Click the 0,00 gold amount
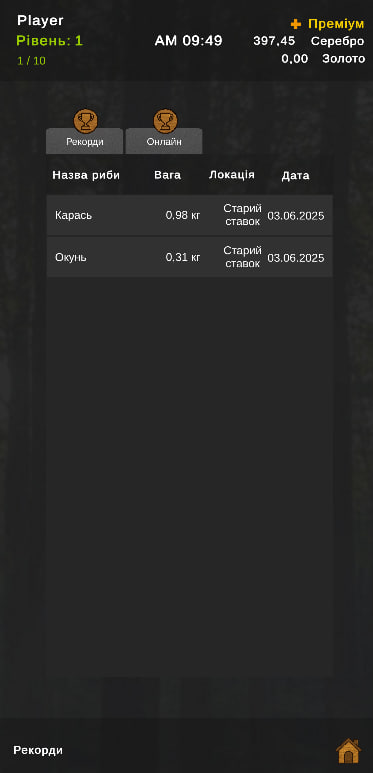Screen dimensions: 373x773 295,59
